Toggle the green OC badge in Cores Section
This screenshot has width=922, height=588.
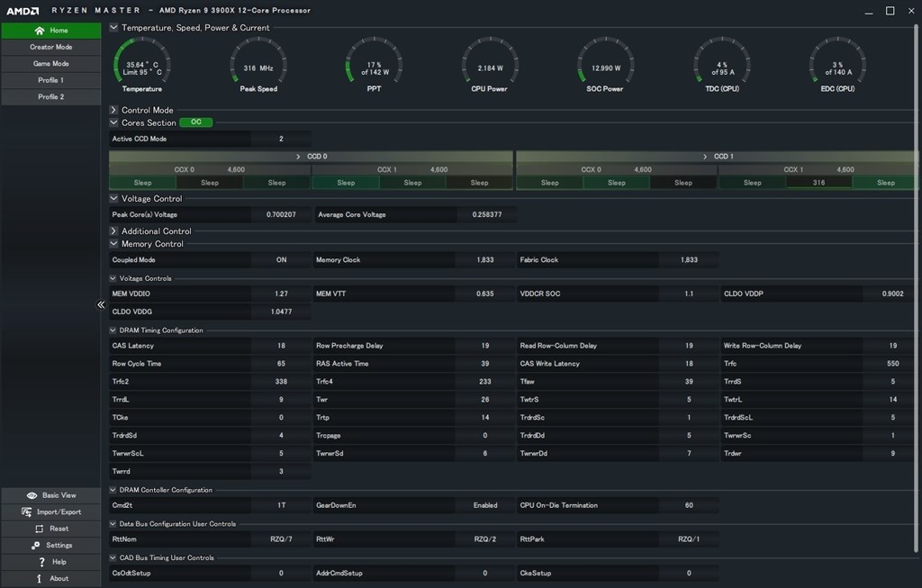(x=195, y=122)
